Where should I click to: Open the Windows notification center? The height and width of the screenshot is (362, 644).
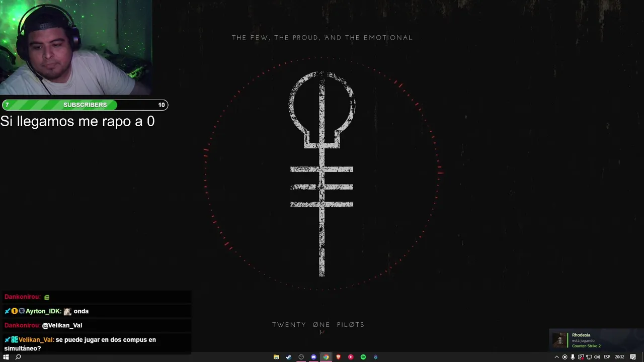[x=633, y=357]
